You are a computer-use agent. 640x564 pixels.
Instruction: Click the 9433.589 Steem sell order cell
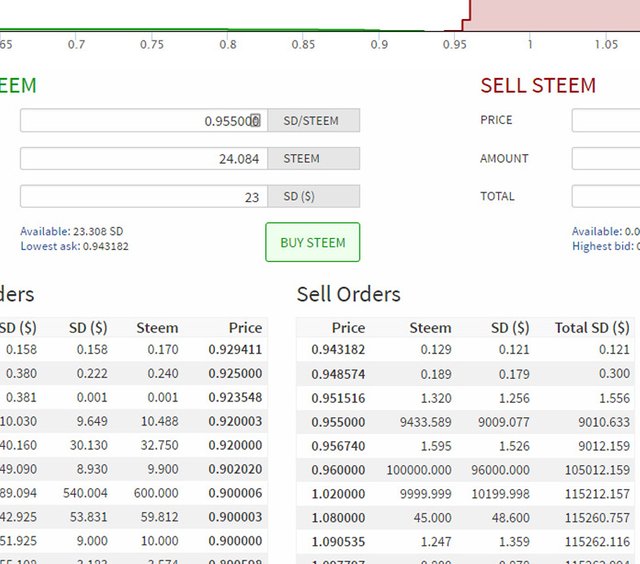click(x=425, y=422)
